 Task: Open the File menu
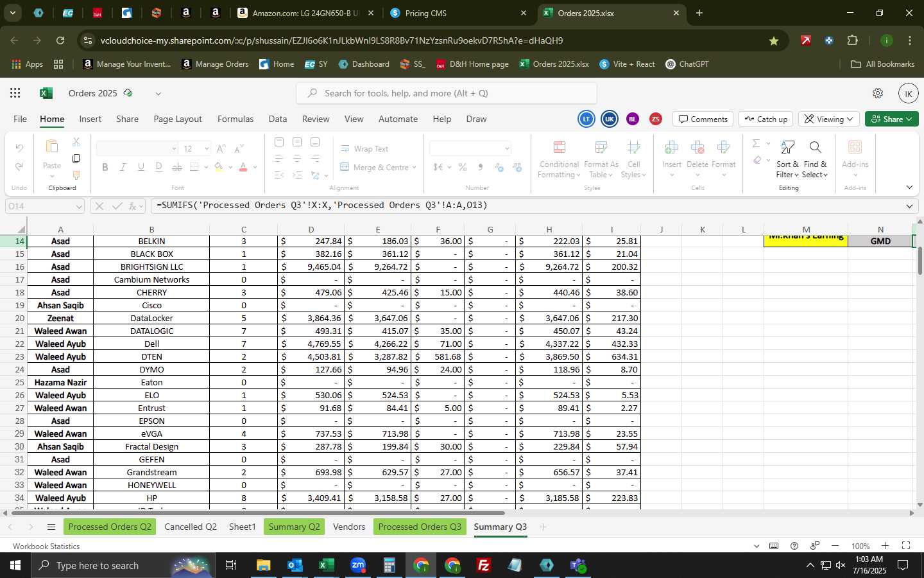point(21,119)
